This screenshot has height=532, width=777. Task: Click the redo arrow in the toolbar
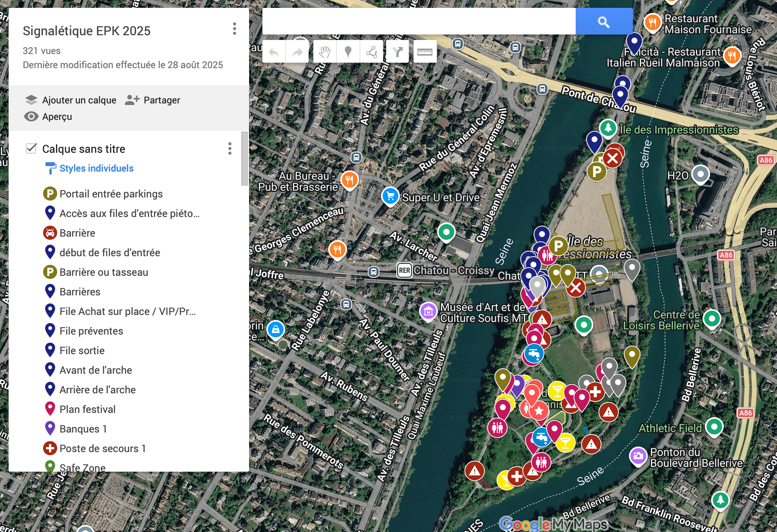tap(297, 52)
